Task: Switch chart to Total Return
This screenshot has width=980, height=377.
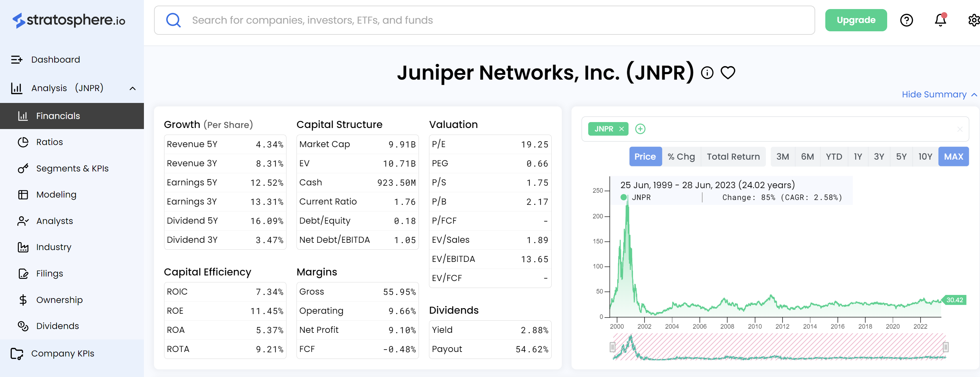Action: coord(733,157)
